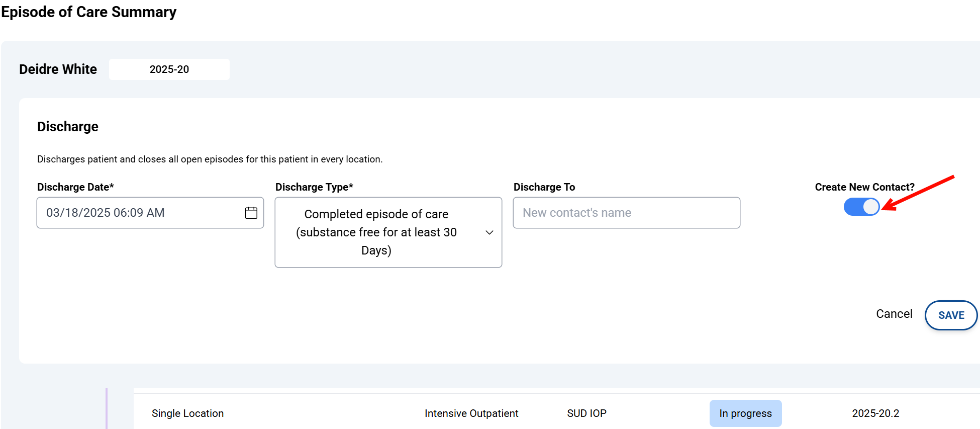The height and width of the screenshot is (429, 980).
Task: Cancel the discharge form
Action: coord(894,314)
